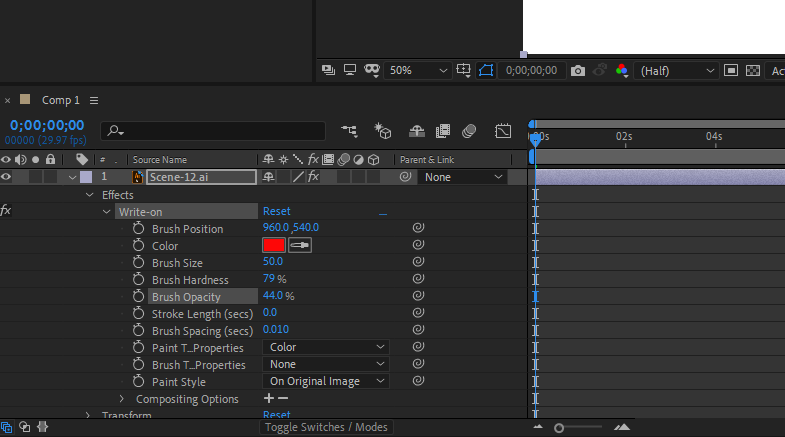Screen dimensions: 785x437
Task: Click the timeline zoom slider handle
Action: 559,428
